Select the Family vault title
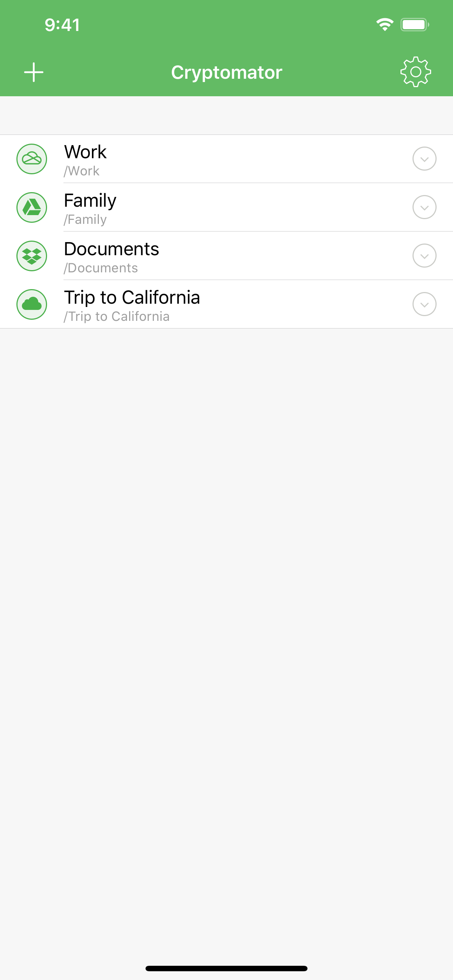The image size is (453, 980). pyautogui.click(x=90, y=201)
